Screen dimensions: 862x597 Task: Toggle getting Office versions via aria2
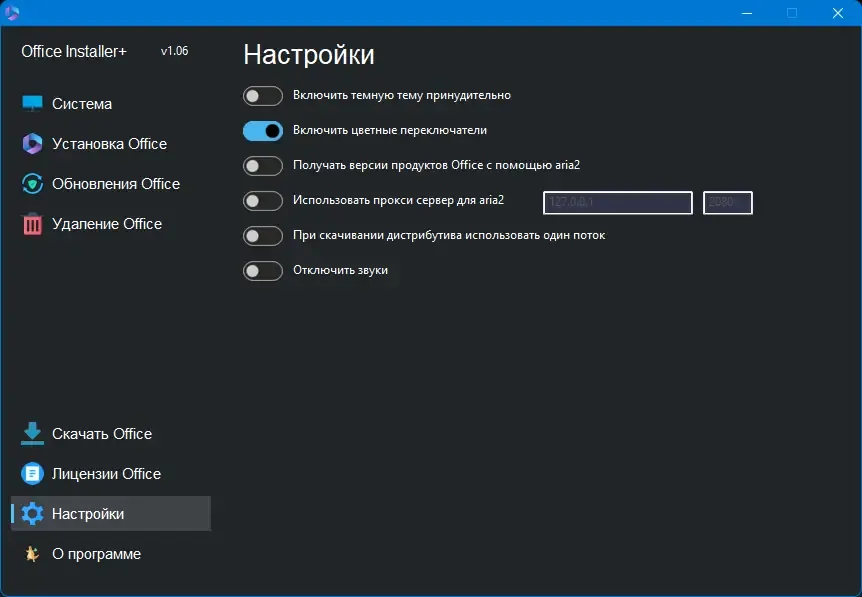263,165
